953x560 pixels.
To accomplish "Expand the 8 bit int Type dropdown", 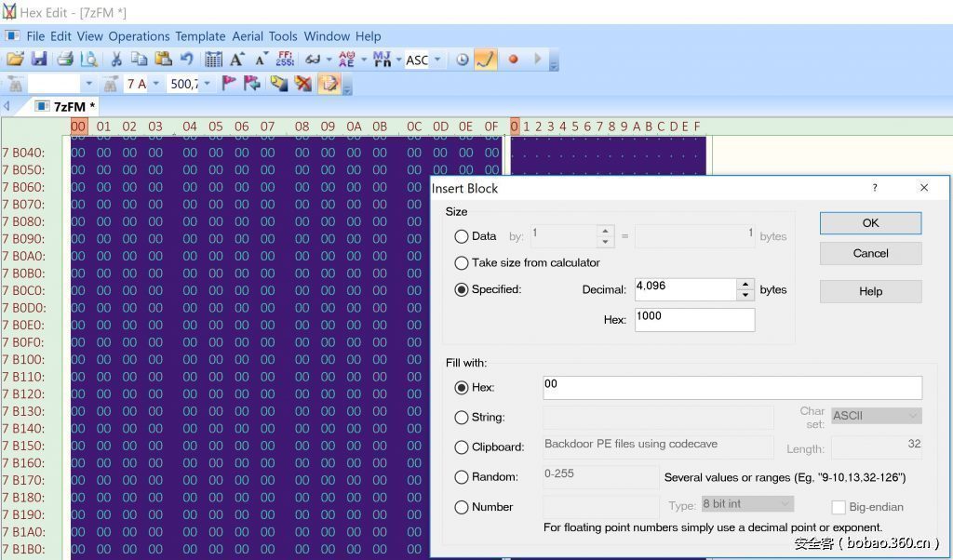I will [x=746, y=504].
